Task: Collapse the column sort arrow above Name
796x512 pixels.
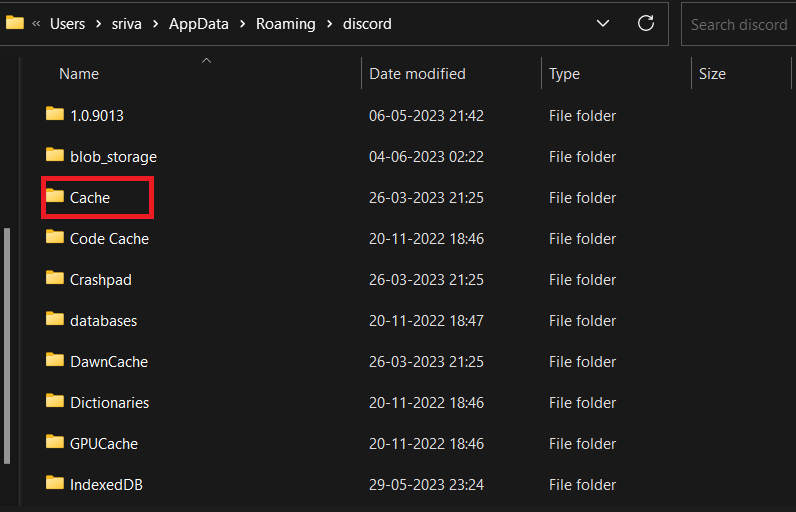Action: click(206, 61)
